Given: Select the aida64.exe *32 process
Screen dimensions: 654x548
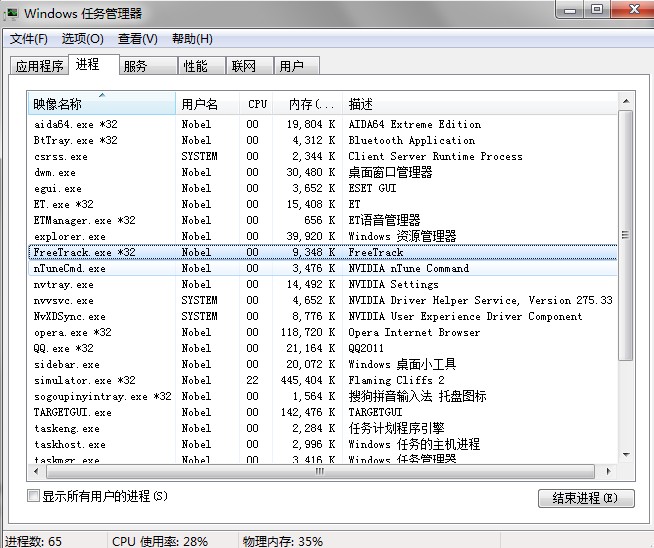Looking at the screenshot, I should 323,124.
